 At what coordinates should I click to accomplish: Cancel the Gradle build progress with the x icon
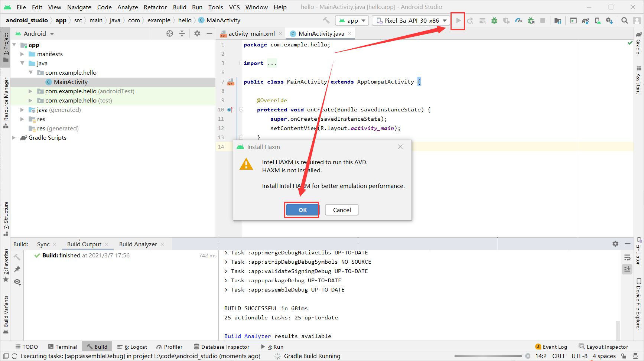[x=527, y=356]
